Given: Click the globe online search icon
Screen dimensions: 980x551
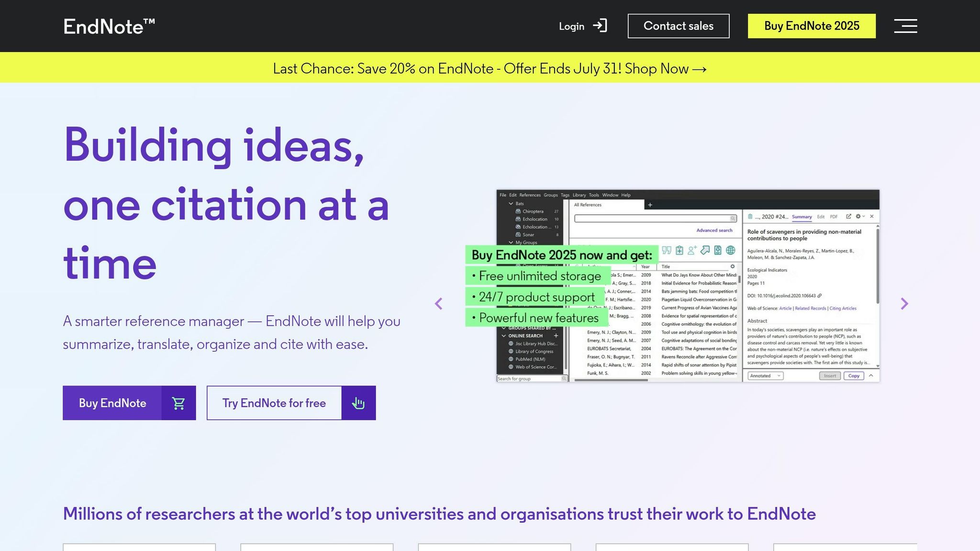Looking at the screenshot, I should (731, 250).
